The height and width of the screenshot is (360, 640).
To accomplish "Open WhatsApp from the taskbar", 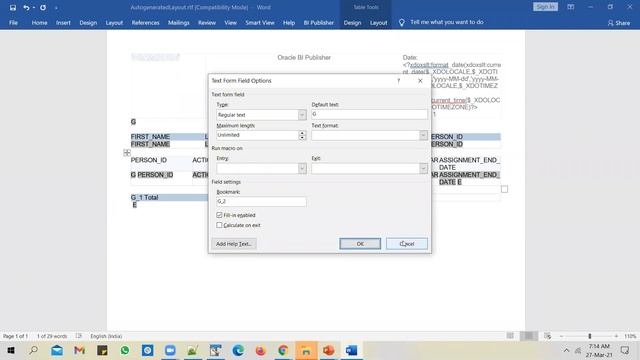I will coord(125,350).
